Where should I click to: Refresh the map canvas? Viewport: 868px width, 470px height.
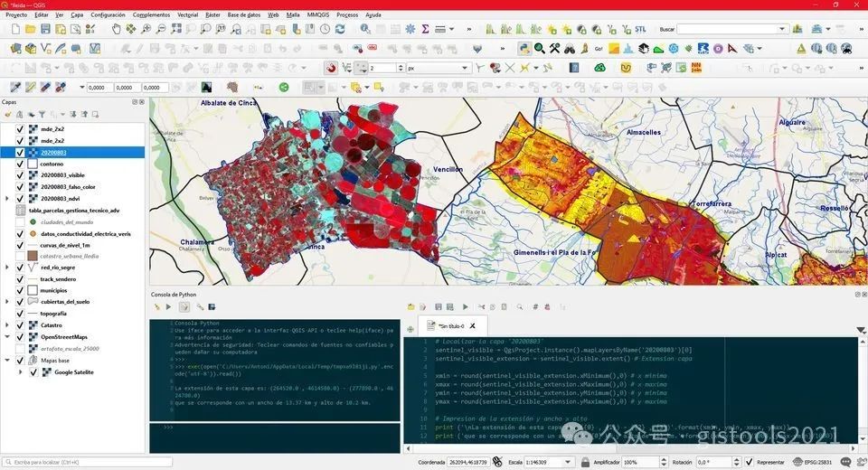340,29
